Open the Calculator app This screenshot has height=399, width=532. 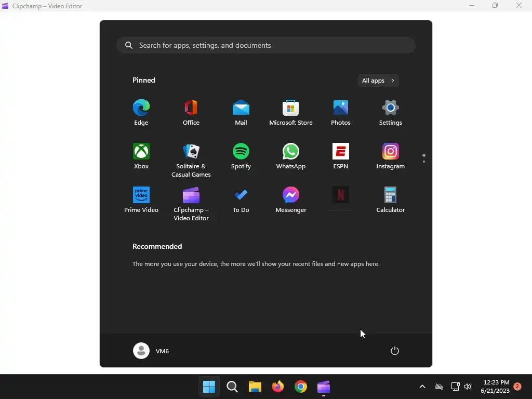(x=391, y=200)
